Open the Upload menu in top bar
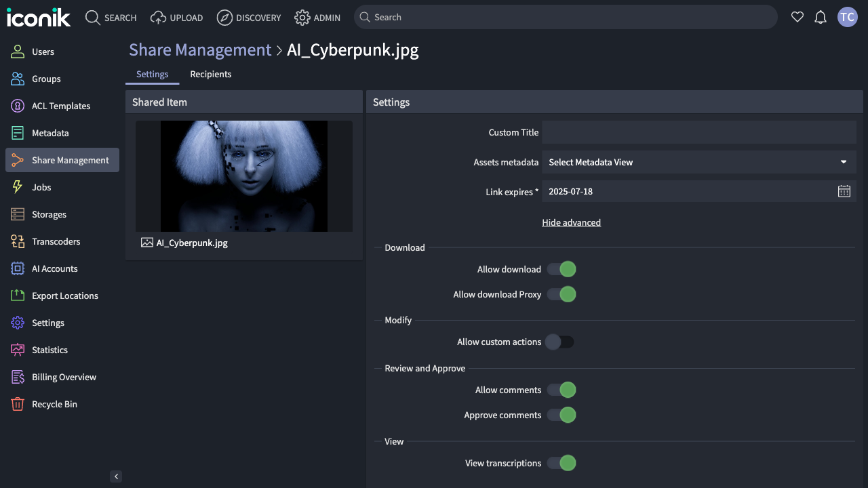This screenshot has width=868, height=488. click(x=177, y=18)
